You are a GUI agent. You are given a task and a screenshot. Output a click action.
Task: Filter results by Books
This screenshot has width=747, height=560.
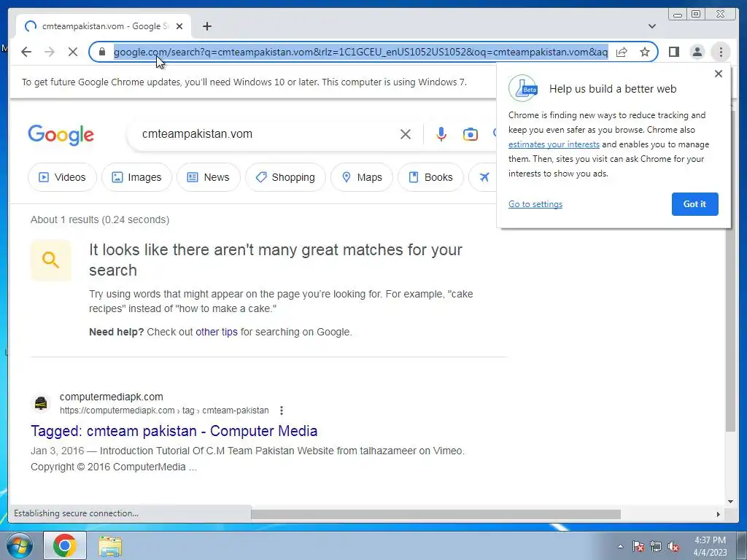[x=430, y=177]
